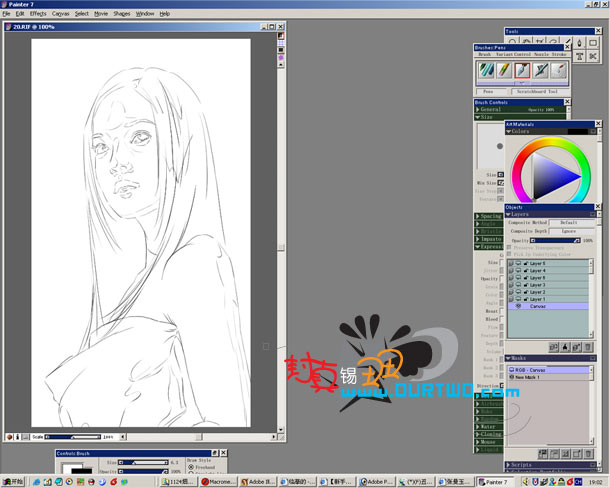Select the Scissors tool in Tools palette
The width and height of the screenshot is (610, 488).
(592, 56)
